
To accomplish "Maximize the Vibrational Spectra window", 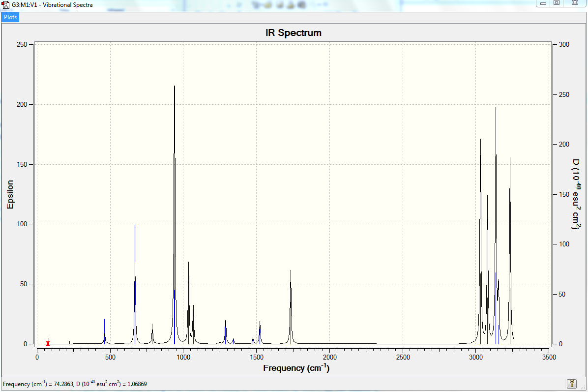I will [557, 3].
